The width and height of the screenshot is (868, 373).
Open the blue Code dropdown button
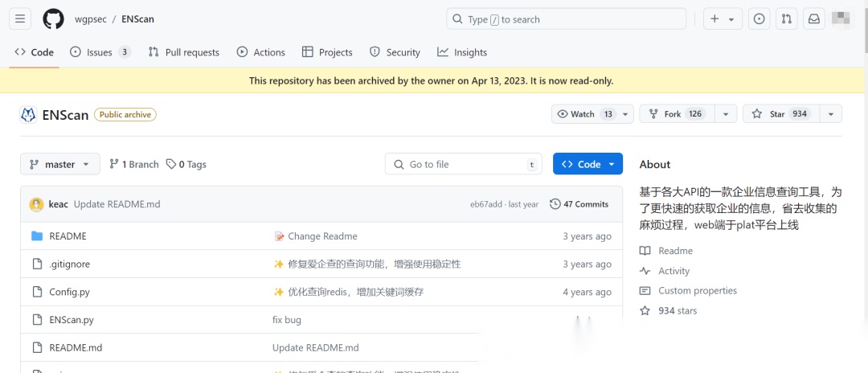[x=588, y=164]
